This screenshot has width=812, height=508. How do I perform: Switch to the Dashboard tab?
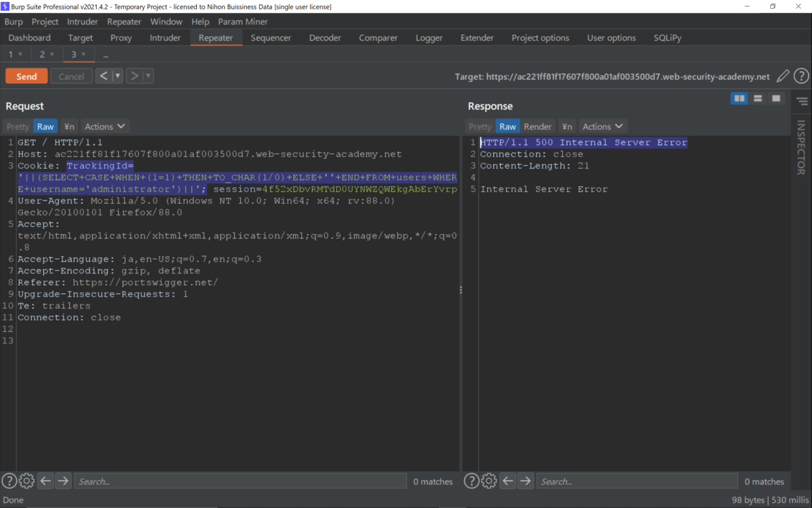(x=30, y=38)
